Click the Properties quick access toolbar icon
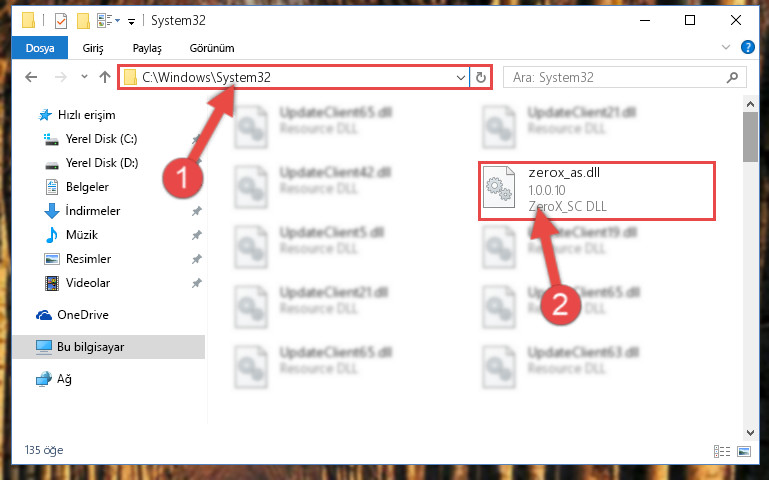Image resolution: width=769 pixels, height=480 pixels. tap(61, 21)
